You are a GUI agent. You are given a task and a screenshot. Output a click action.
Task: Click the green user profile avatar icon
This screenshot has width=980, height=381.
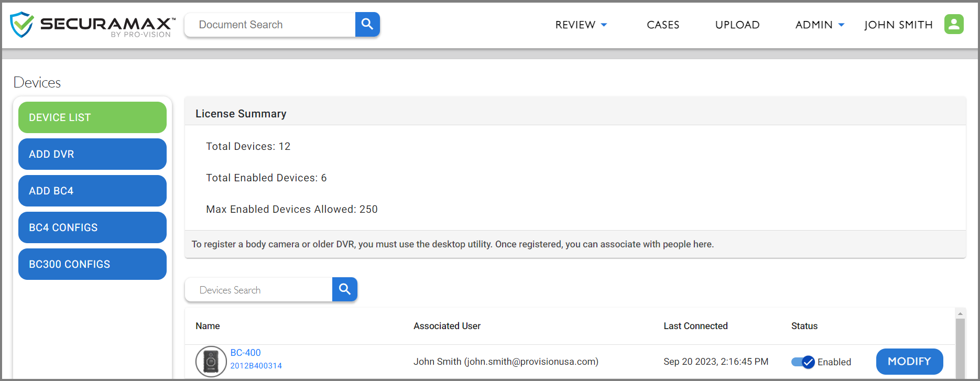pos(954,24)
